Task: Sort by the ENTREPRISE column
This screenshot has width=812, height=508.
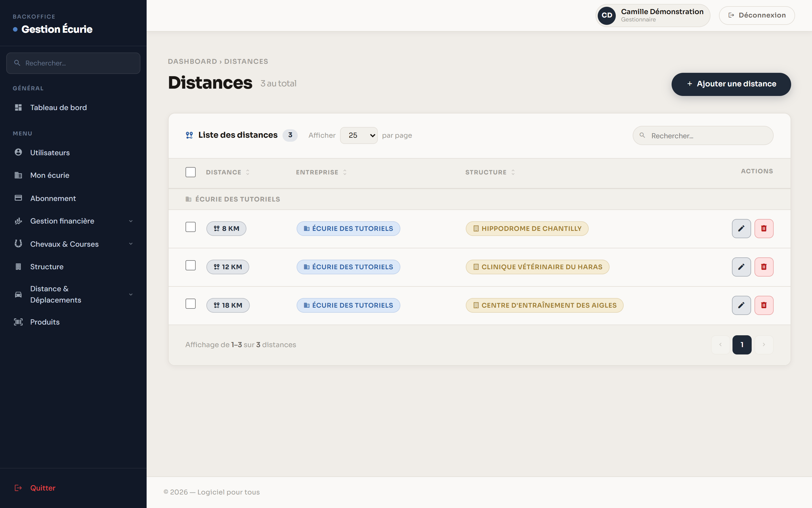Action: [x=321, y=172]
